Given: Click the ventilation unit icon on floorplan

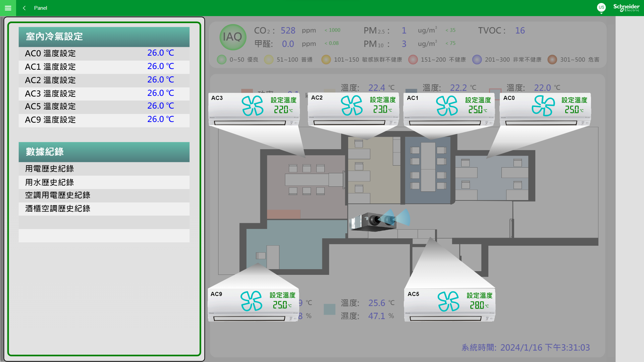Looking at the screenshot, I should tap(374, 222).
